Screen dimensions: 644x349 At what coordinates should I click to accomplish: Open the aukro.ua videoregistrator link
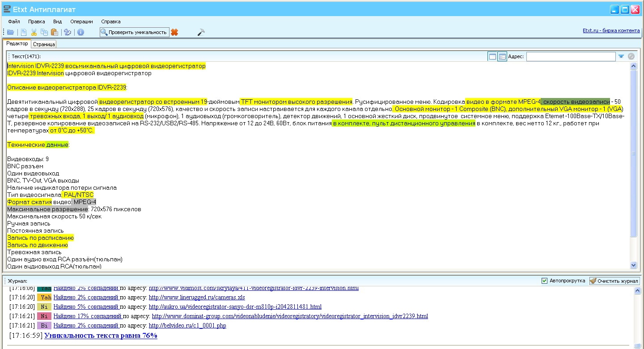[235, 307]
